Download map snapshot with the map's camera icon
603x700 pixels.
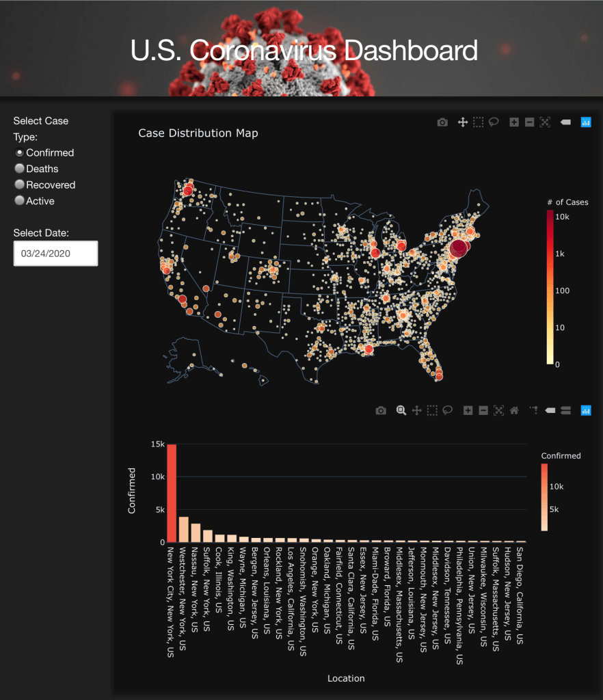442,122
